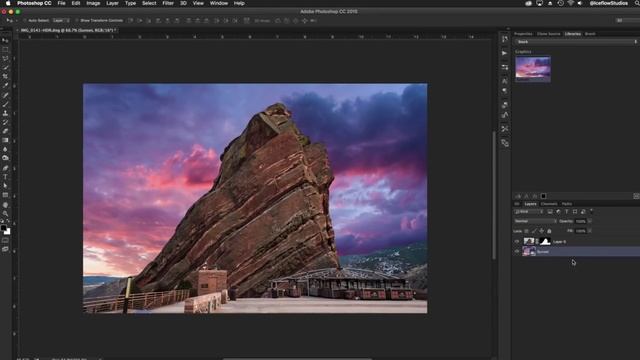This screenshot has height=360, width=640.
Task: Open the Image menu
Action: [93, 3]
